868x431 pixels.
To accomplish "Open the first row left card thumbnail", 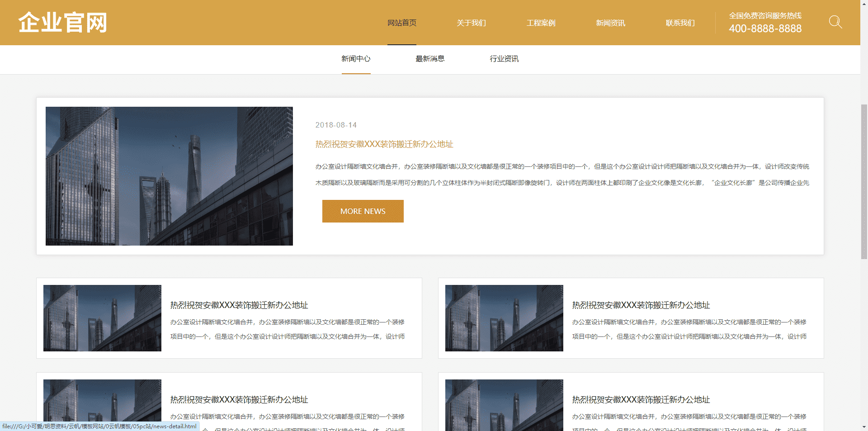I will coord(102,318).
